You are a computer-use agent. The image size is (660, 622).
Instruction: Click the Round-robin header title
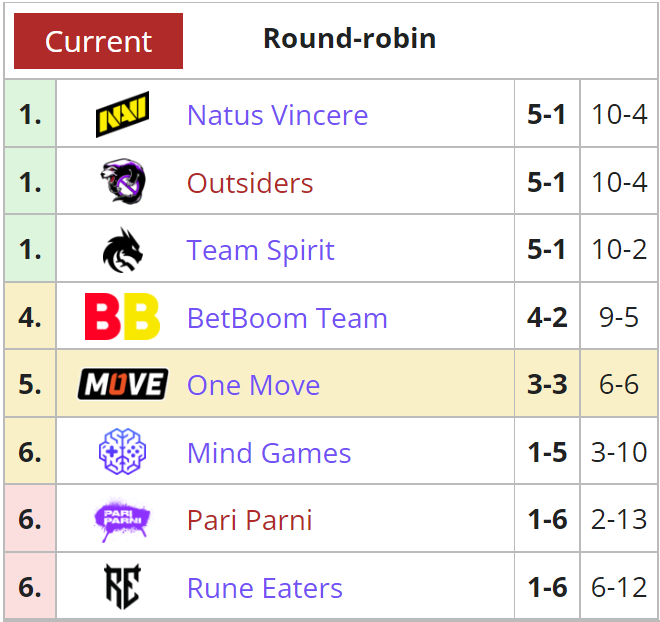pos(350,38)
